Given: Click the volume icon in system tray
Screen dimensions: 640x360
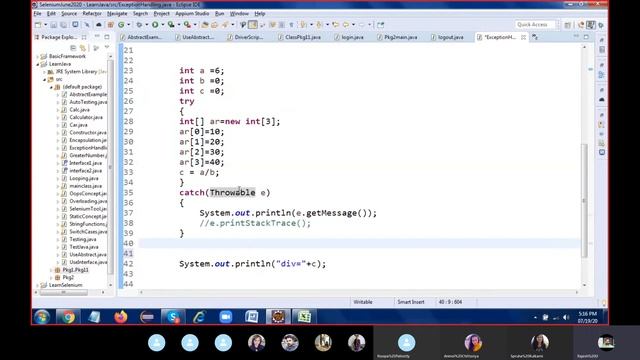Looking at the screenshot, I should click(566, 317).
